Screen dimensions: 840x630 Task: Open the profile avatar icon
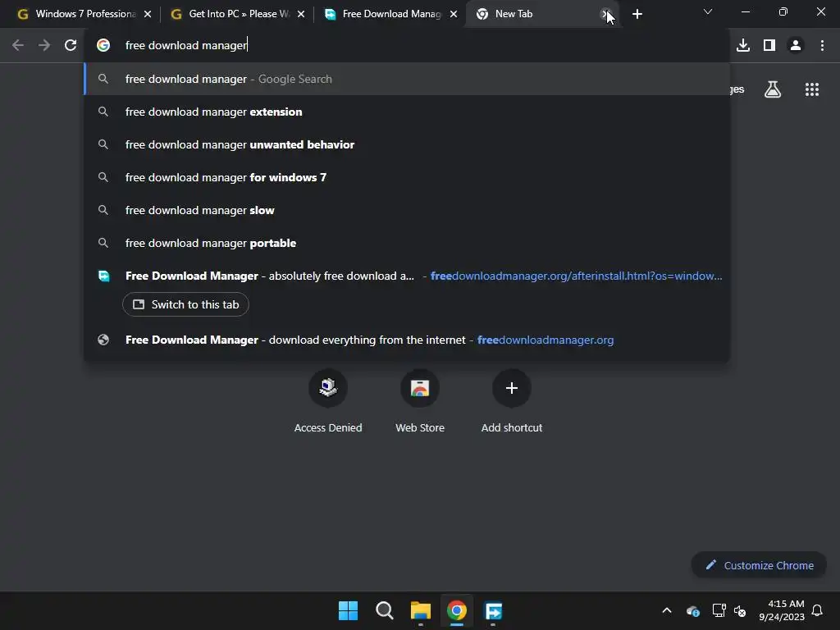click(x=796, y=46)
